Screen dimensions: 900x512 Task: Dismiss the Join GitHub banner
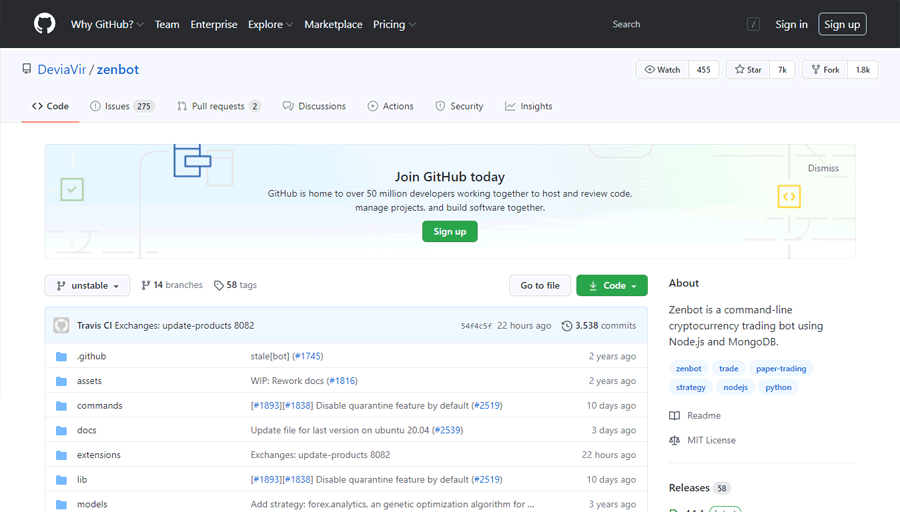click(x=823, y=168)
